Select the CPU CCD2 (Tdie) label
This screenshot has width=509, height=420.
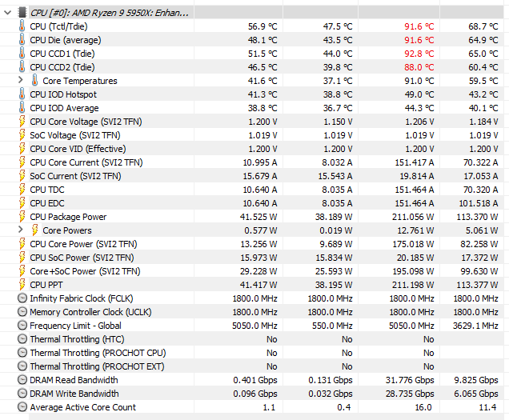62,67
